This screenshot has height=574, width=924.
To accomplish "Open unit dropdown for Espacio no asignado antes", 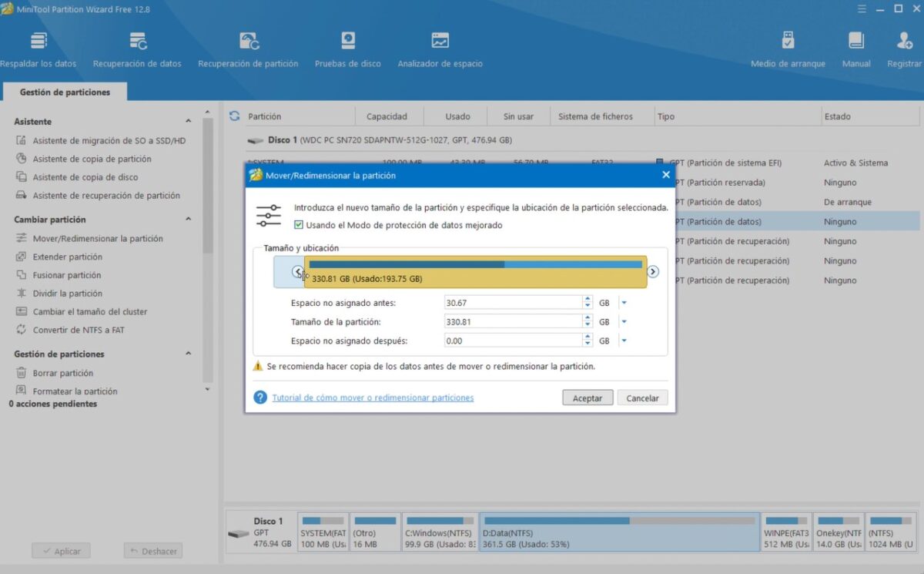I will tap(624, 303).
